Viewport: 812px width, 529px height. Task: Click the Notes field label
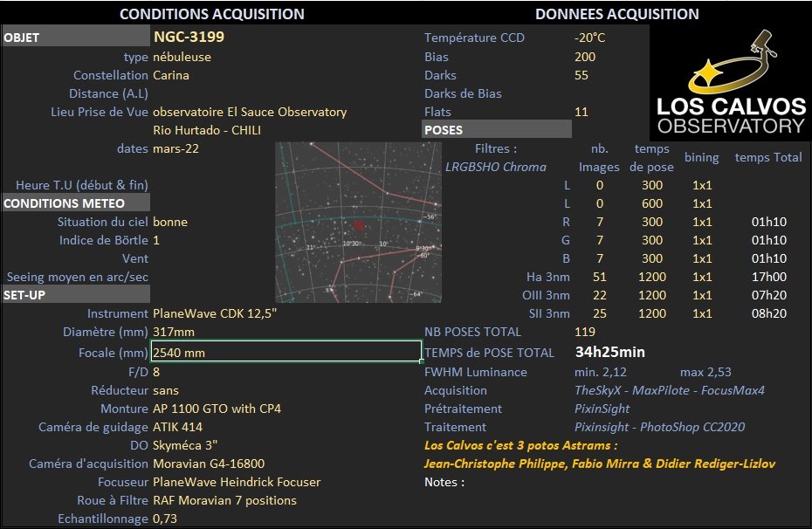444,482
